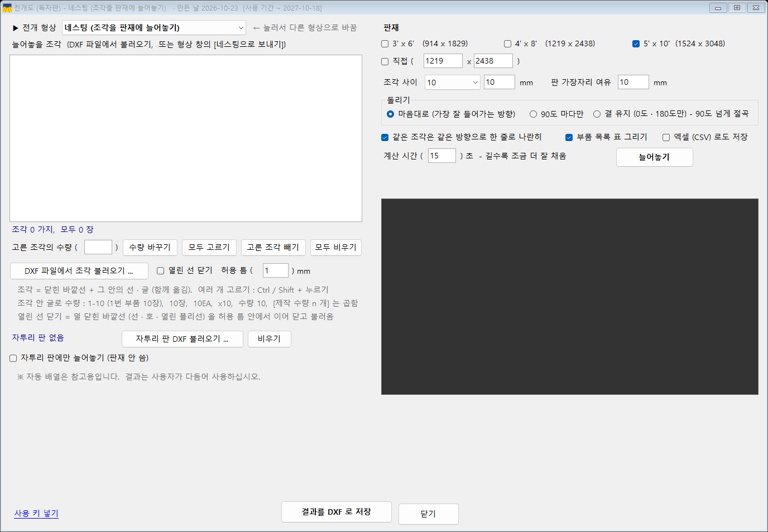
Task: Click the 판 가장자리 여유 margin field
Action: [633, 82]
